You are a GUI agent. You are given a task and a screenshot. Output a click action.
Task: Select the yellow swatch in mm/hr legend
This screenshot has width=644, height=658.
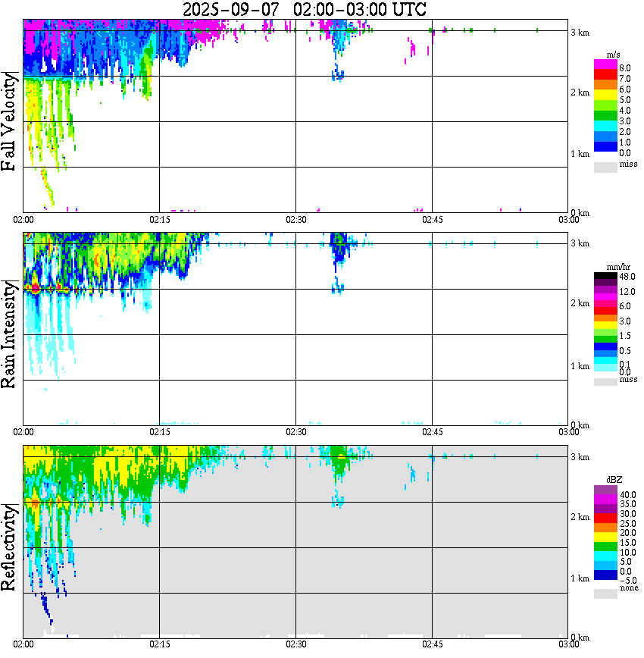605,325
